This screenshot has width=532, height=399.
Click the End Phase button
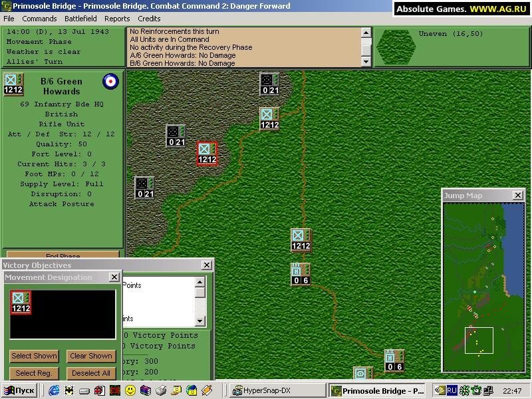pos(63,255)
